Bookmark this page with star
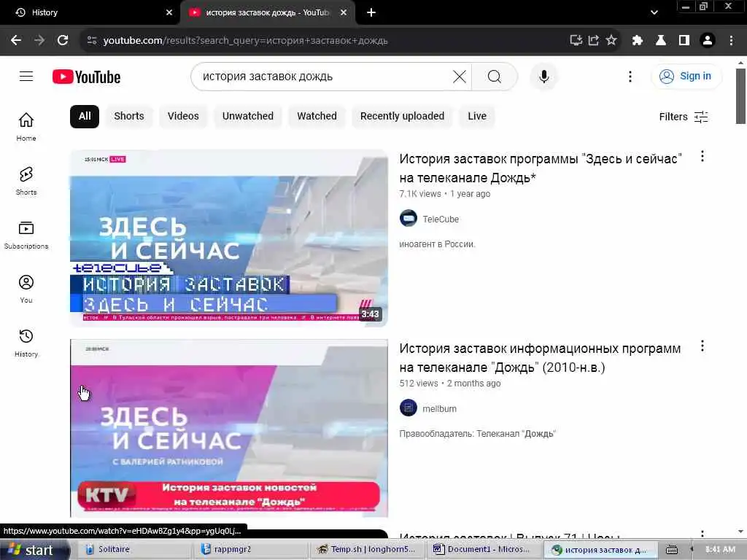The width and height of the screenshot is (747, 560). (611, 41)
